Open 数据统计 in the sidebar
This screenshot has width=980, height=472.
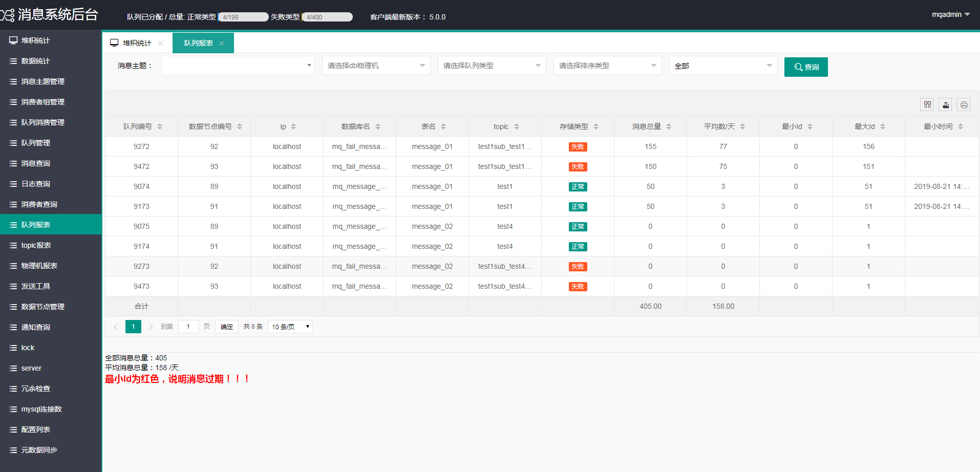[51, 61]
